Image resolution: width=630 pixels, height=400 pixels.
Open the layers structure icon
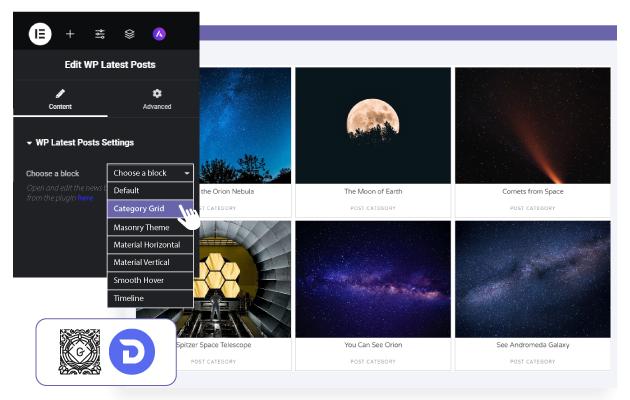tap(129, 33)
